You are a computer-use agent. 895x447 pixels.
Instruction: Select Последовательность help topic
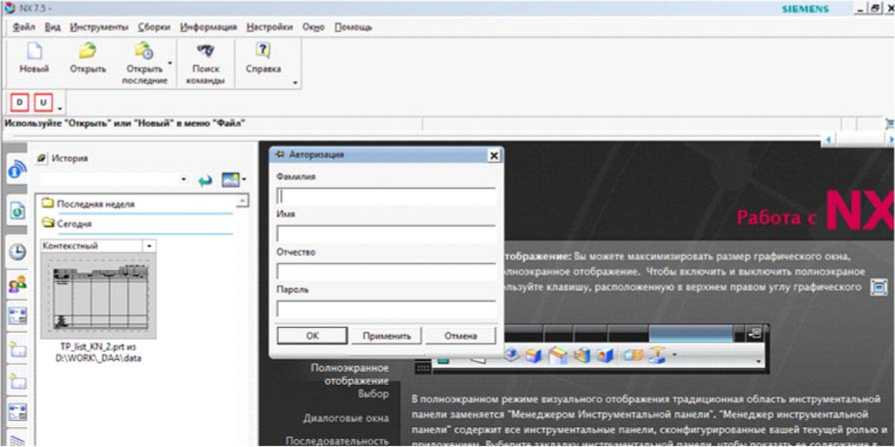tap(337, 441)
